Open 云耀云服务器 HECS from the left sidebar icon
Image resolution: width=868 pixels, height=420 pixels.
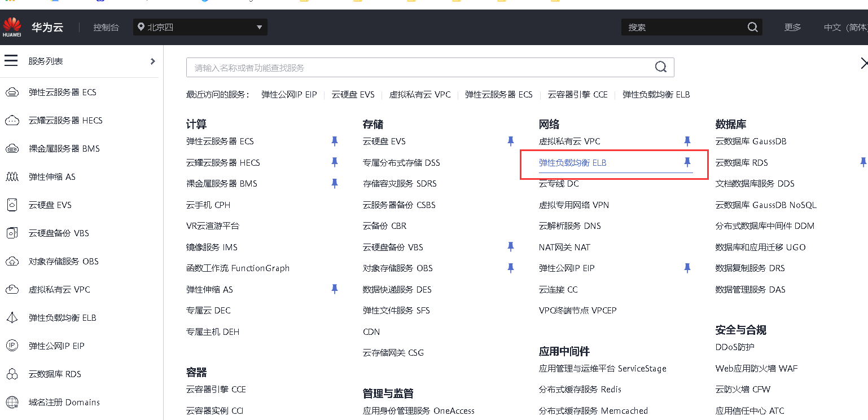12,121
